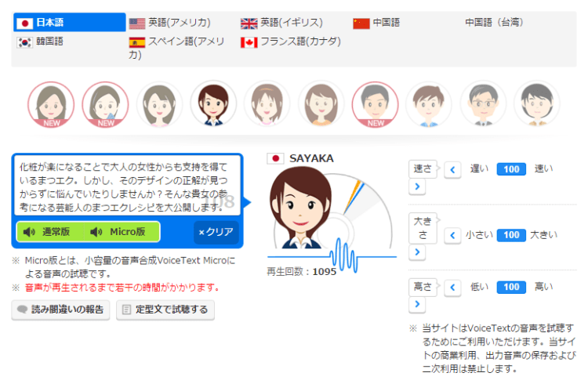Click the 大きさ value 100

511,235
